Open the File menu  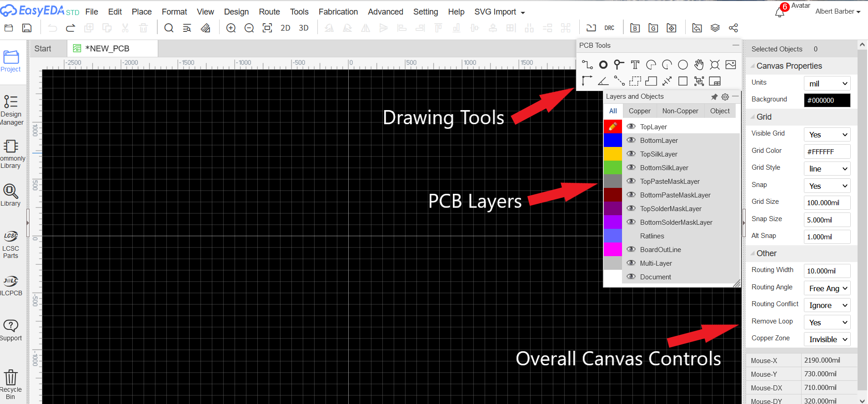92,12
